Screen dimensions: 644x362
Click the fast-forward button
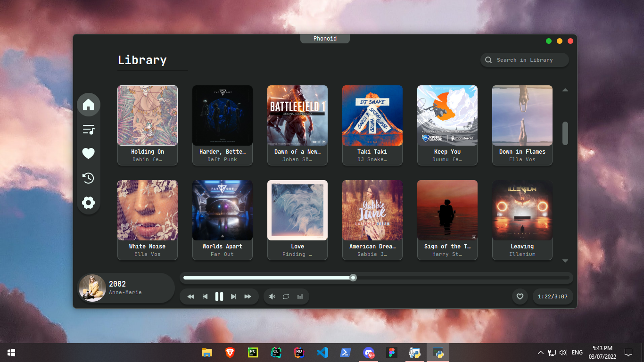point(248,296)
